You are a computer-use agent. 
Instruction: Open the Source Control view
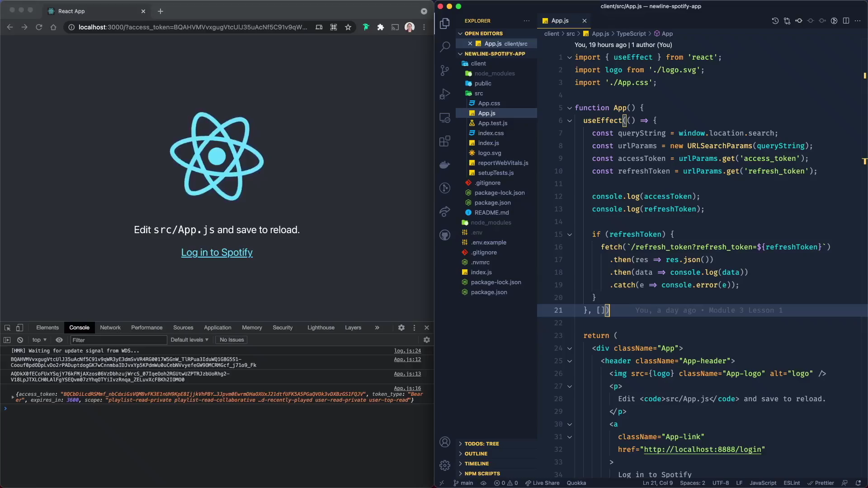[x=445, y=70]
